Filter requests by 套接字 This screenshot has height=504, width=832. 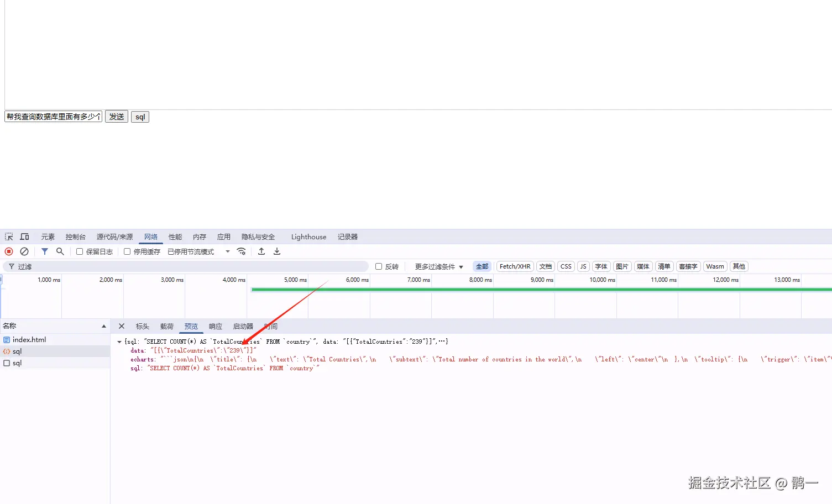688,266
